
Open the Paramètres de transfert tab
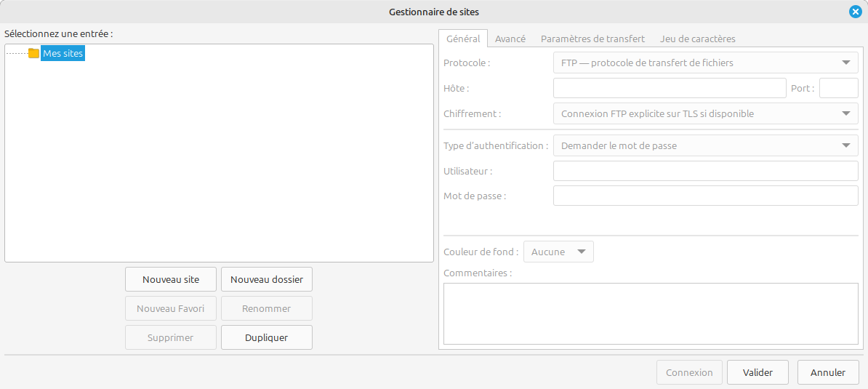coord(592,39)
